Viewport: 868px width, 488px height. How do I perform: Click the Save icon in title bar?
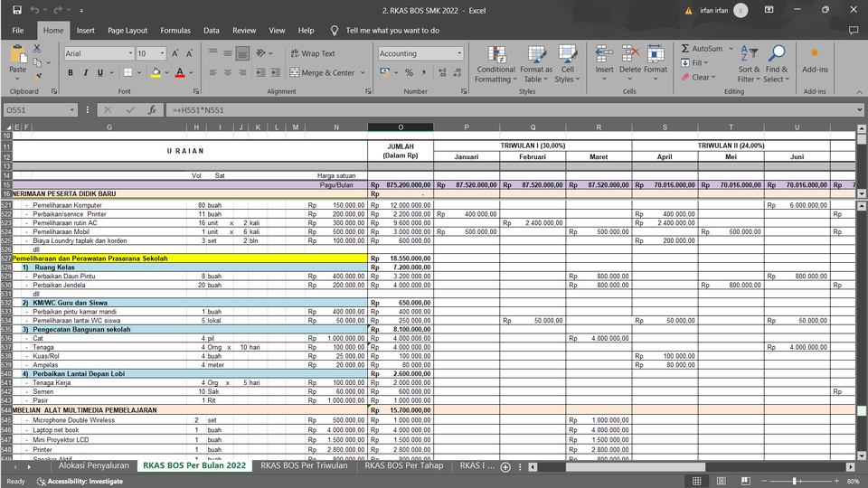17,10
